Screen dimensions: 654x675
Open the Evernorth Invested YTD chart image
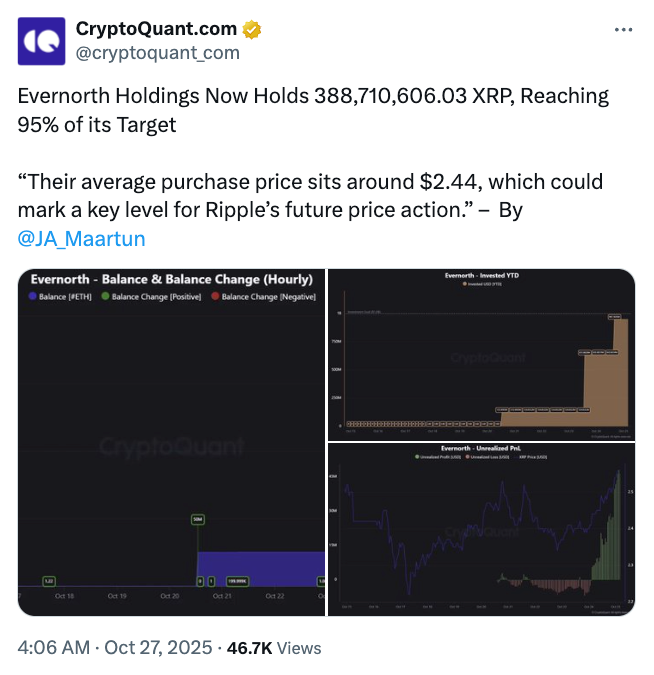coord(481,355)
